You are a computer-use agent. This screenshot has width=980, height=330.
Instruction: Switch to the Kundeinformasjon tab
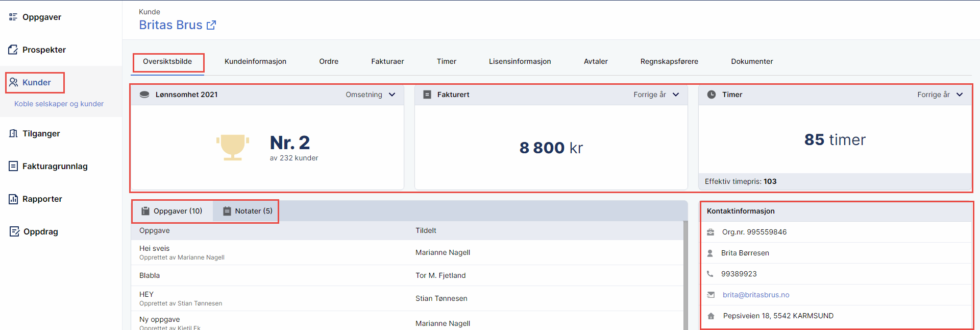(x=255, y=61)
